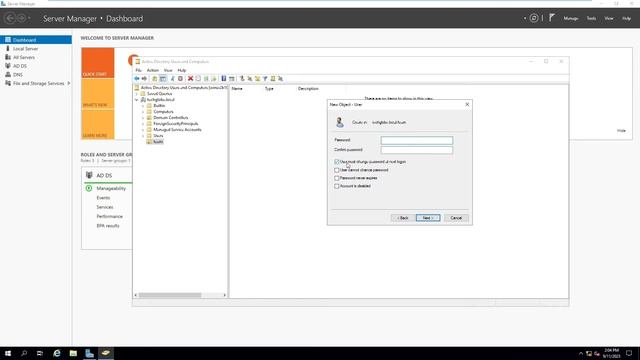Select Local Server in the sidebar

point(25,49)
